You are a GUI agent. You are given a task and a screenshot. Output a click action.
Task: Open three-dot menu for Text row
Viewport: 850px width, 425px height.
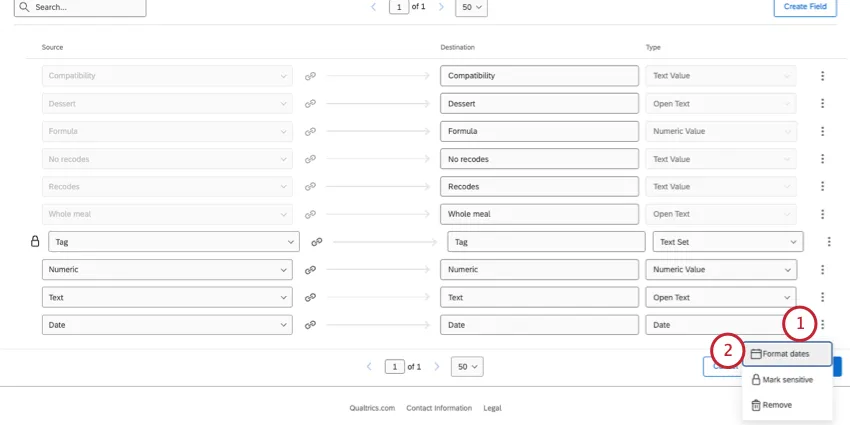click(x=822, y=297)
